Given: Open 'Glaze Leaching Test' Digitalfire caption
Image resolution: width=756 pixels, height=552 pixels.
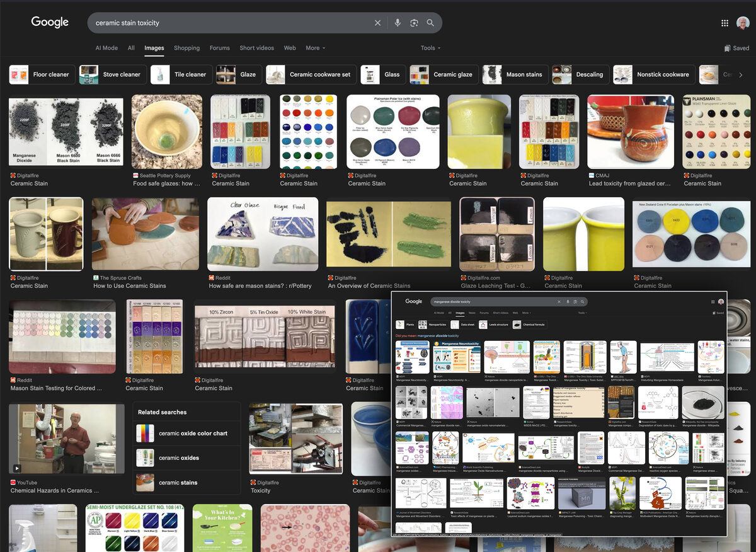Looking at the screenshot, I should [496, 285].
